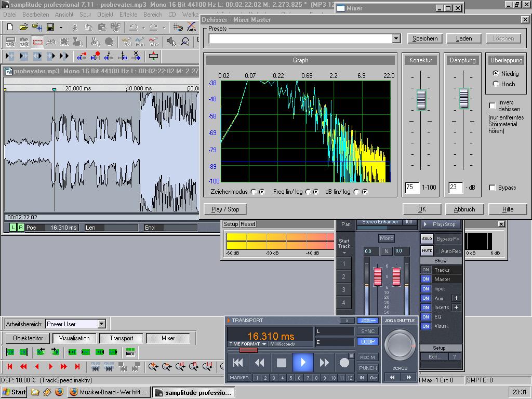Click the Speichern preset button
This screenshot has width=532, height=399.
[425, 38]
